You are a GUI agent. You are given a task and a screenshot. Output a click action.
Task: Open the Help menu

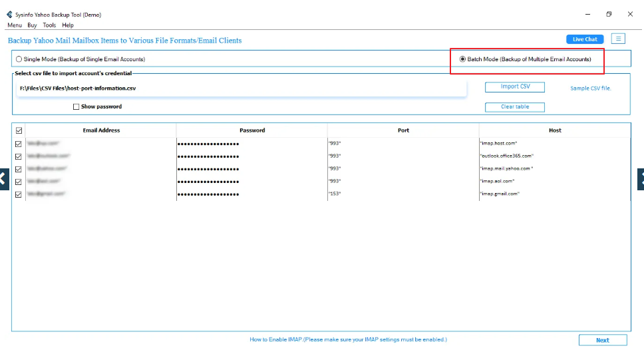pyautogui.click(x=68, y=25)
